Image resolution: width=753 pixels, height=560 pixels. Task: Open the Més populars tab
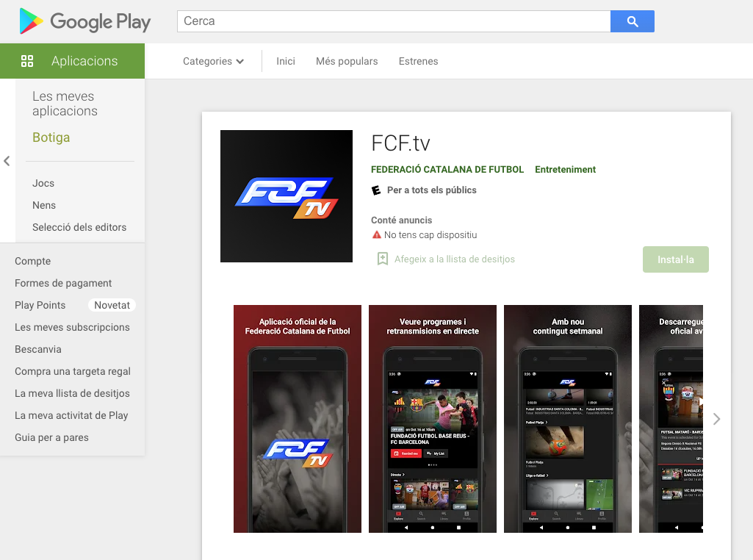click(x=347, y=61)
